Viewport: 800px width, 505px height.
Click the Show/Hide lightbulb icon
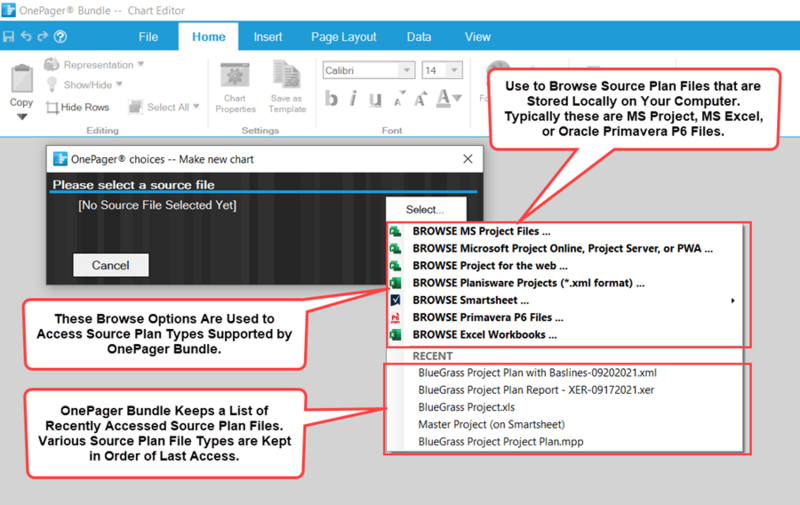(x=52, y=84)
